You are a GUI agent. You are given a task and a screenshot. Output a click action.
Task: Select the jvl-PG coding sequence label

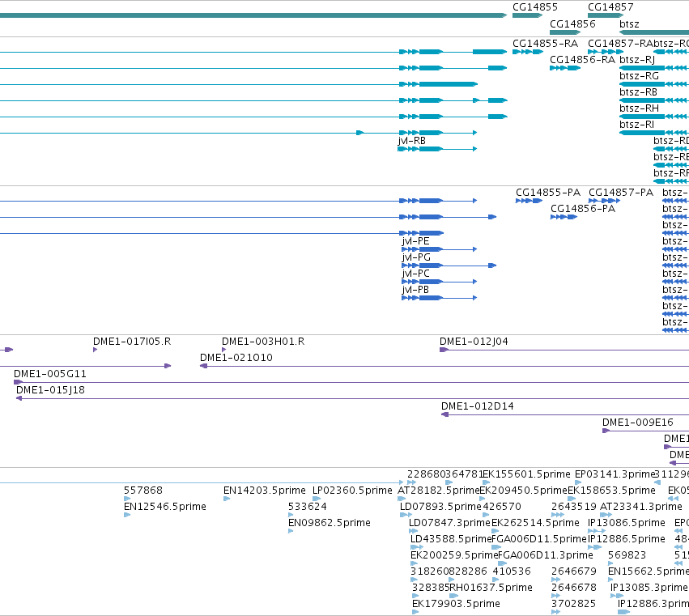[416, 257]
